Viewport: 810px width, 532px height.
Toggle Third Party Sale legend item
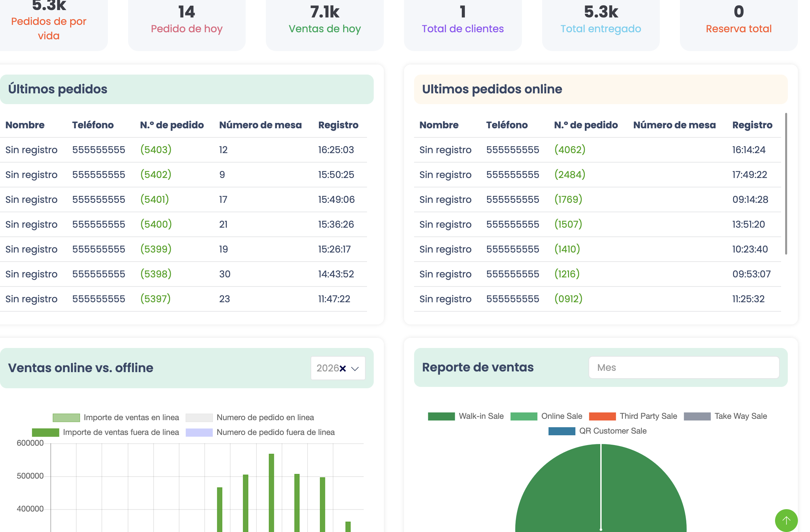pos(633,416)
